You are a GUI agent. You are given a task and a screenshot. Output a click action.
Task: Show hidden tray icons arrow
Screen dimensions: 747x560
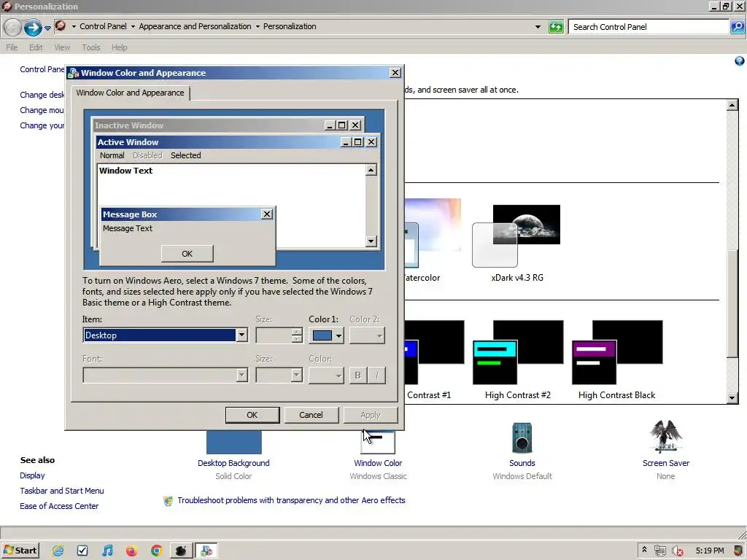644,550
